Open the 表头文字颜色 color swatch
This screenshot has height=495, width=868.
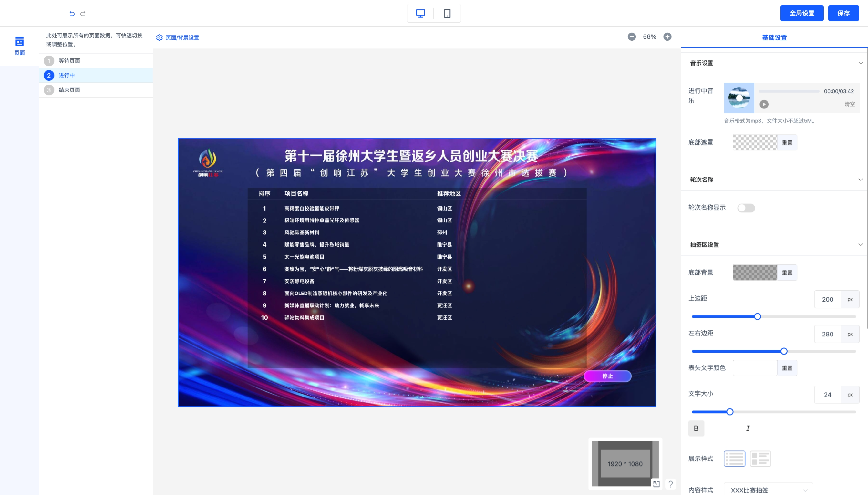pyautogui.click(x=755, y=368)
